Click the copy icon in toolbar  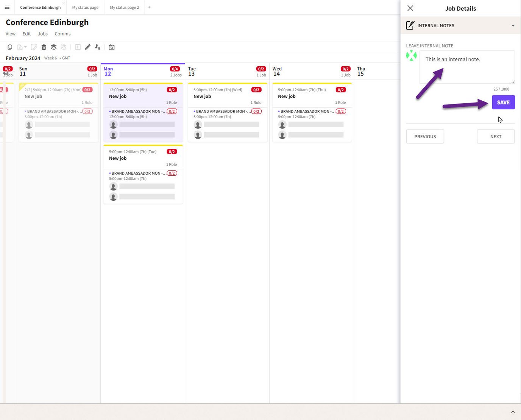pos(10,47)
